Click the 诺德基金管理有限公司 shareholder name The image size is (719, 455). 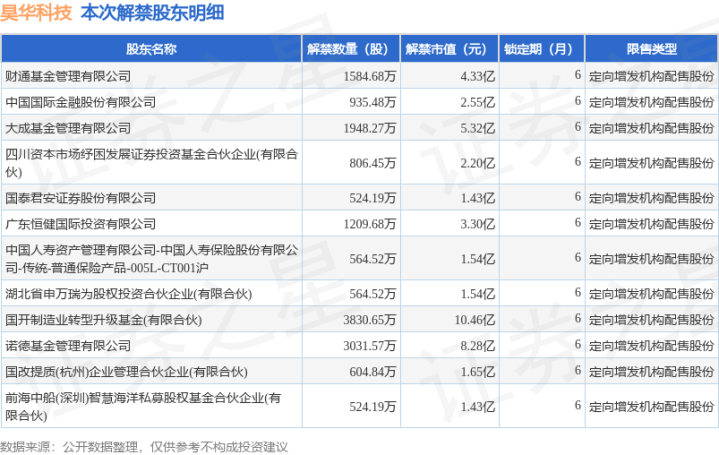point(68,345)
